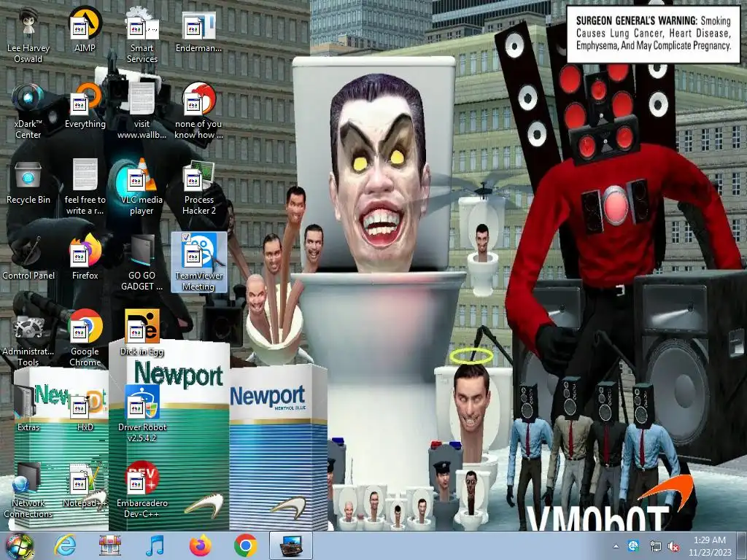
Task: Click the blue globe tray icon
Action: pyautogui.click(x=633, y=546)
